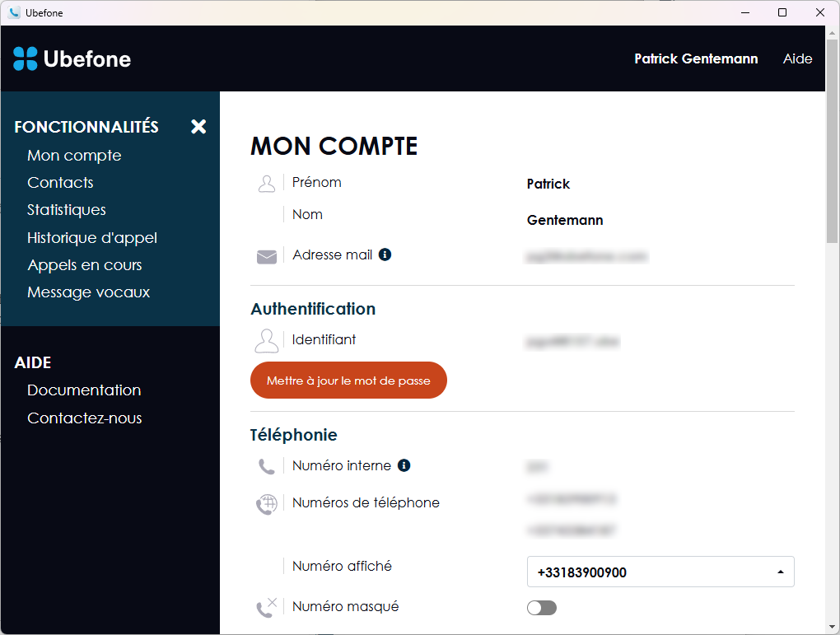The width and height of the screenshot is (840, 635).
Task: Click the globe phone icon beside Numéros de téléphone
Action: [x=266, y=504]
